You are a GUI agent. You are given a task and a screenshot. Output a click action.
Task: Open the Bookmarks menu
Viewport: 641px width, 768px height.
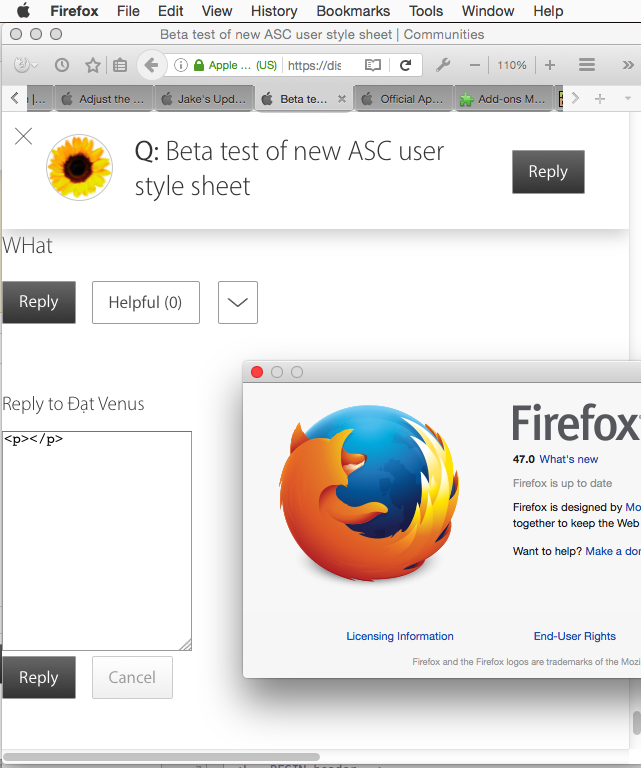353,11
